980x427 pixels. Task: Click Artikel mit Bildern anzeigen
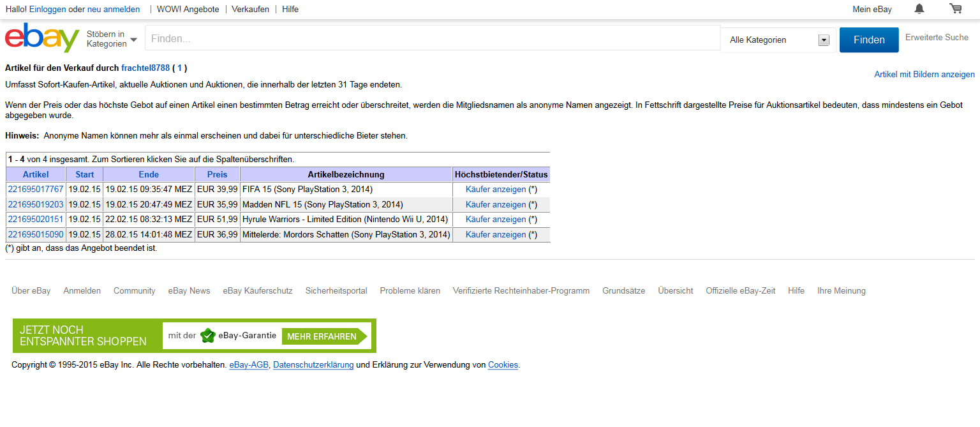click(x=924, y=75)
